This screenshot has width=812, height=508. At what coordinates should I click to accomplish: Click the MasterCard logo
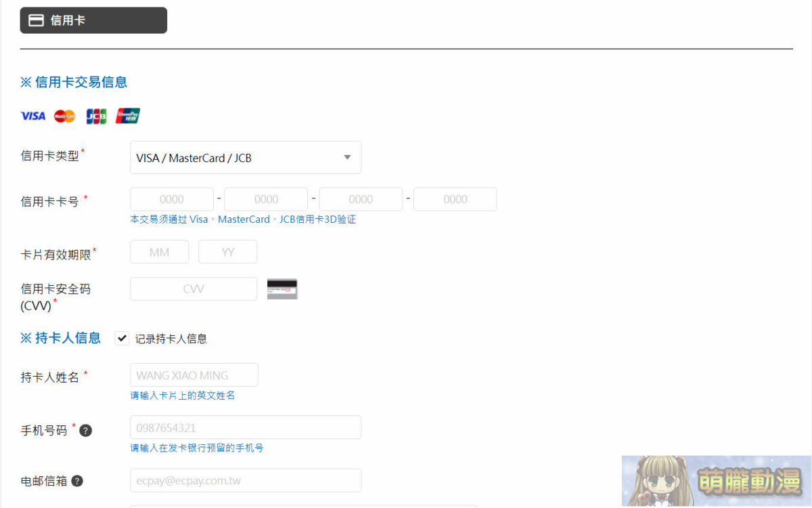coord(65,116)
